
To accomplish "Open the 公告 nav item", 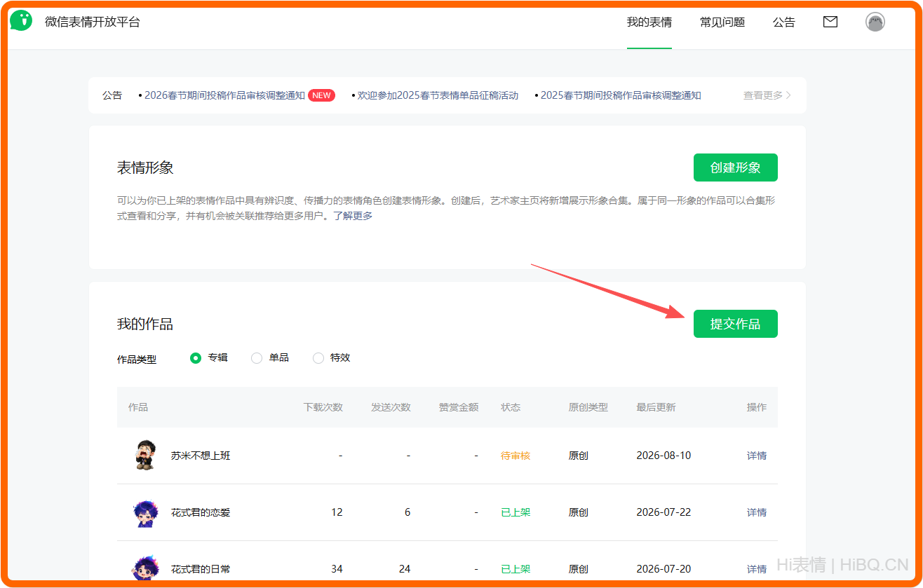I will (x=784, y=22).
